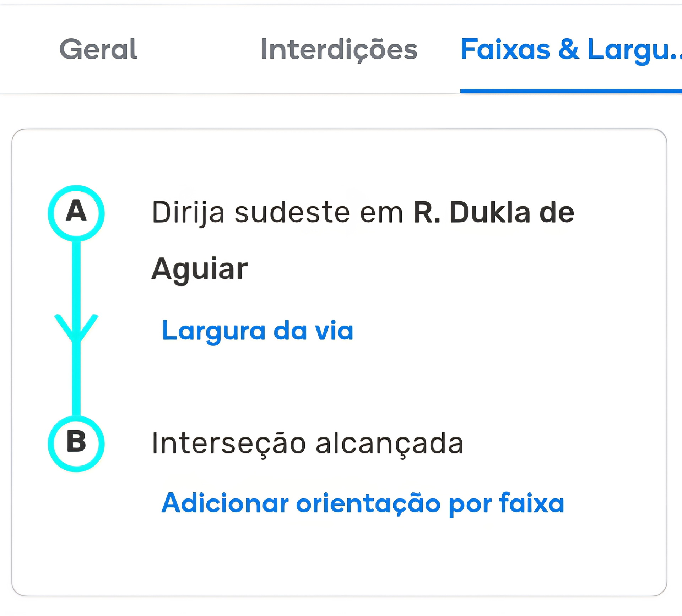This screenshot has height=616, width=682.
Task: Click Adicionar orientação por faixa
Action: (363, 503)
